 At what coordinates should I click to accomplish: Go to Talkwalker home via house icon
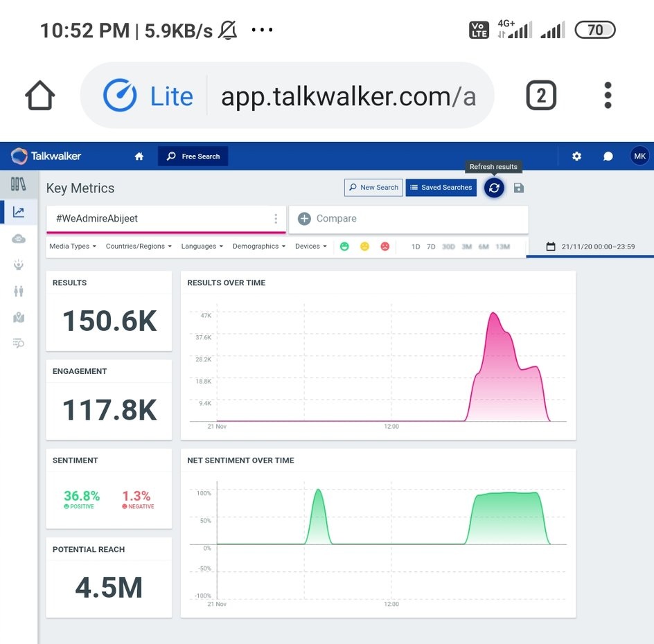coord(139,156)
